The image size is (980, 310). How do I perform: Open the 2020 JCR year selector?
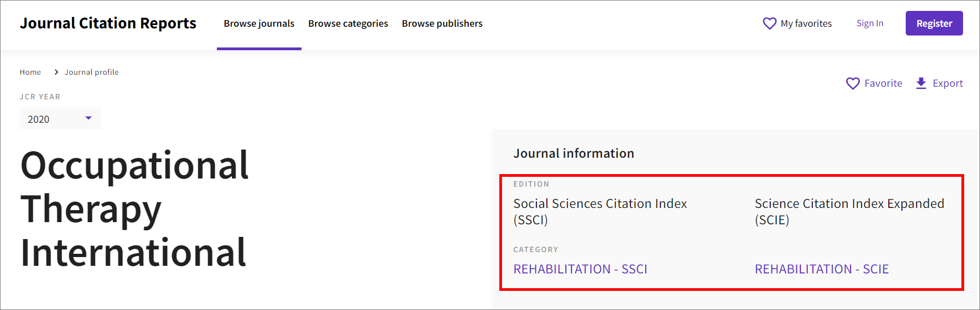coord(61,119)
